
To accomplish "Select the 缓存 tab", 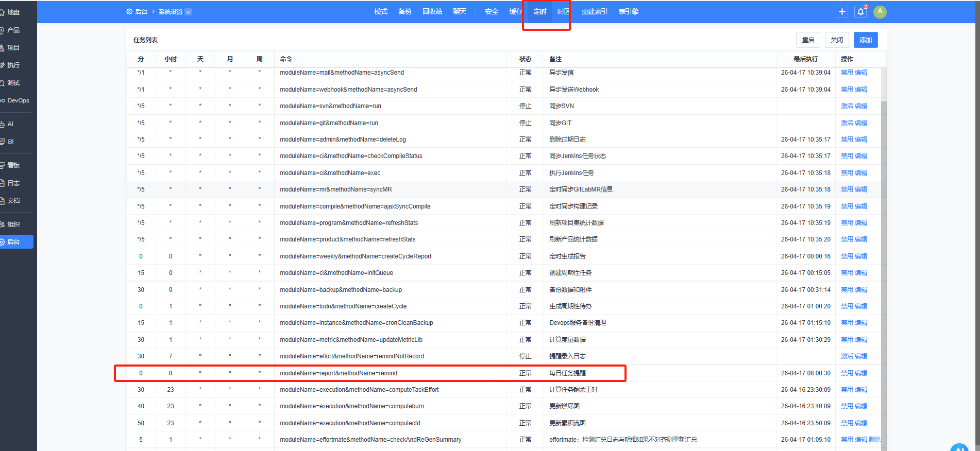I will (516, 12).
